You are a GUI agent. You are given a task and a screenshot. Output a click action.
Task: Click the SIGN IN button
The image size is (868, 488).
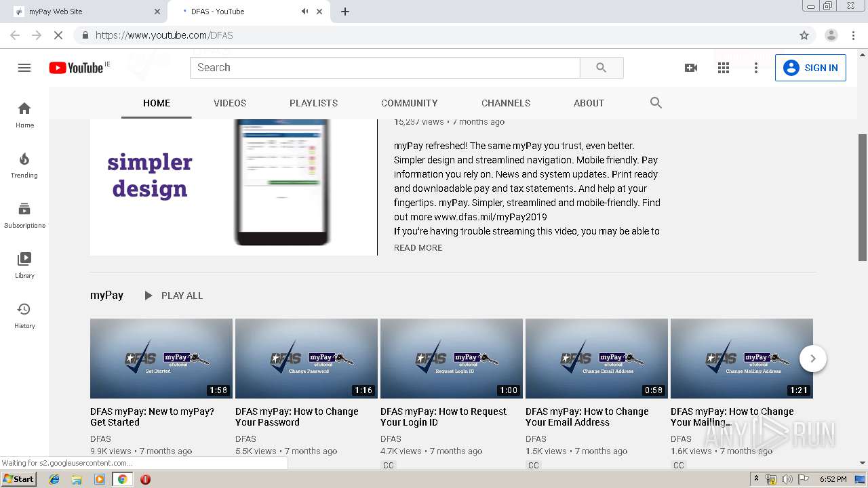point(810,68)
